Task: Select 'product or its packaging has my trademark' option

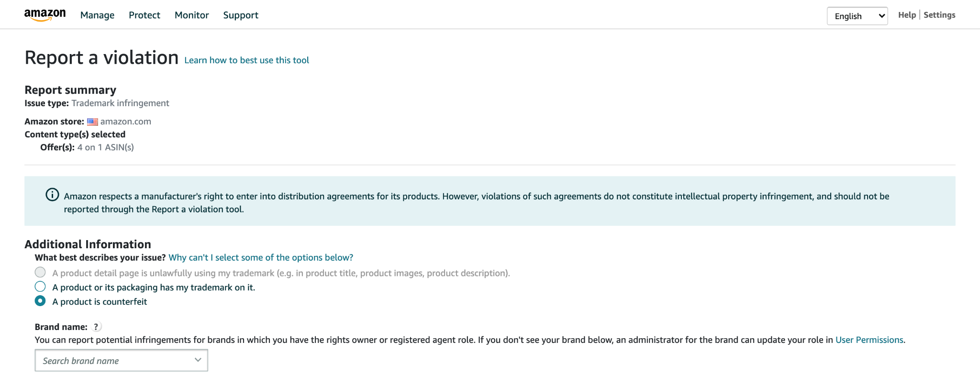Action: tap(40, 287)
